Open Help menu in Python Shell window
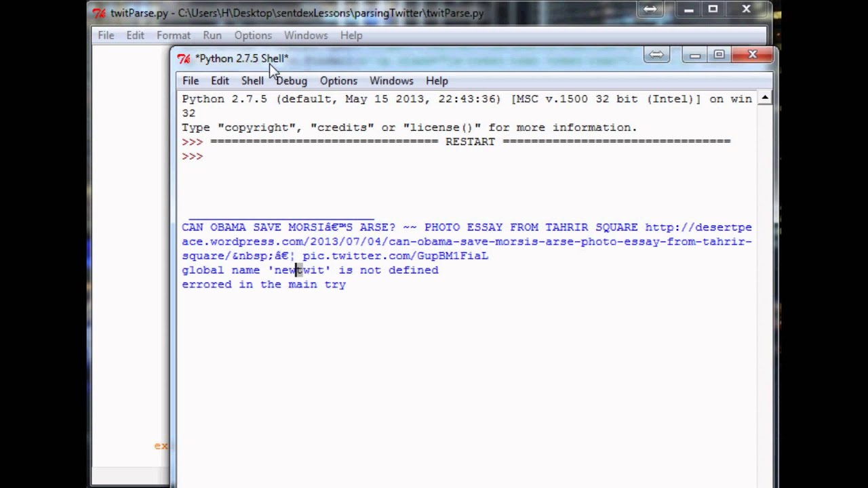The height and width of the screenshot is (488, 868). (437, 81)
